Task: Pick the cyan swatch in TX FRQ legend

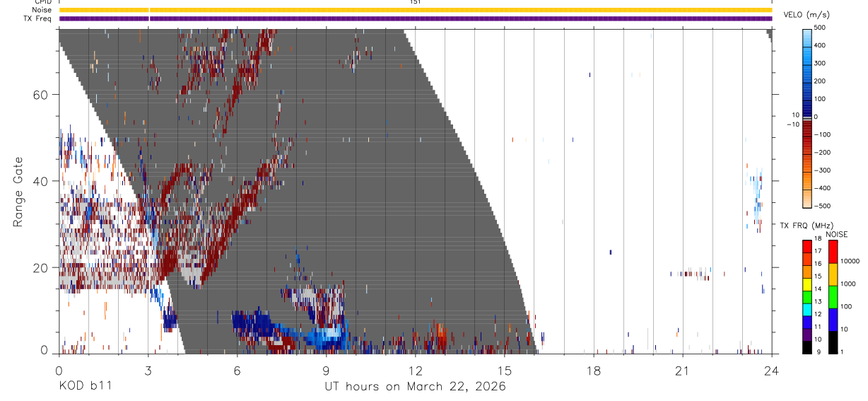Action: coord(807,309)
